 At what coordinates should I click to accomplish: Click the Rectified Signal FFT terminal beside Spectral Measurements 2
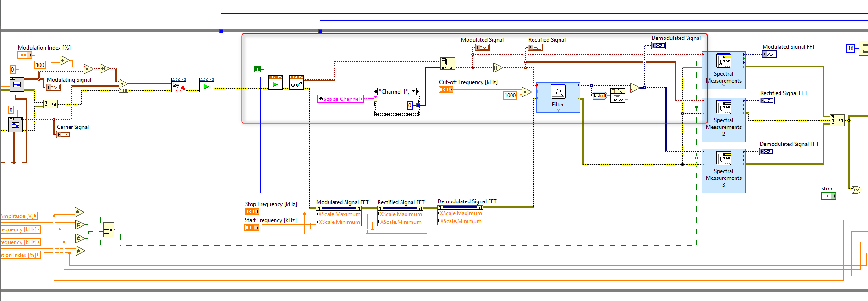pos(767,100)
